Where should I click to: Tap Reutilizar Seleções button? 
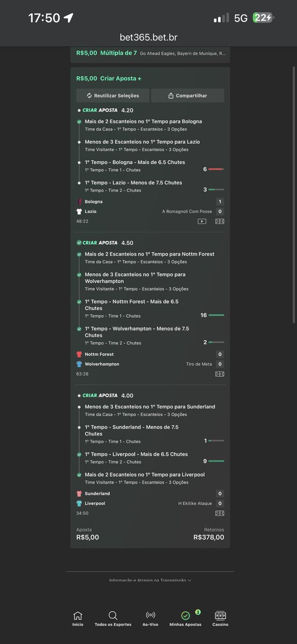pos(113,96)
